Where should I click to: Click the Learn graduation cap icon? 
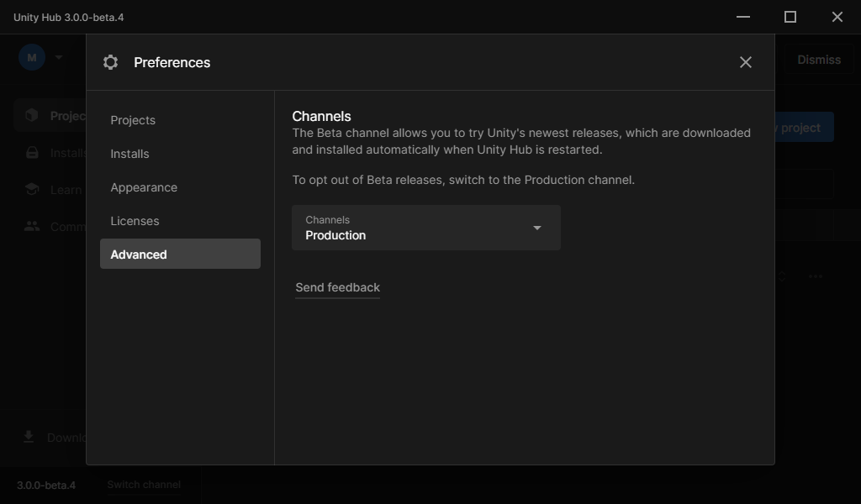click(x=32, y=189)
